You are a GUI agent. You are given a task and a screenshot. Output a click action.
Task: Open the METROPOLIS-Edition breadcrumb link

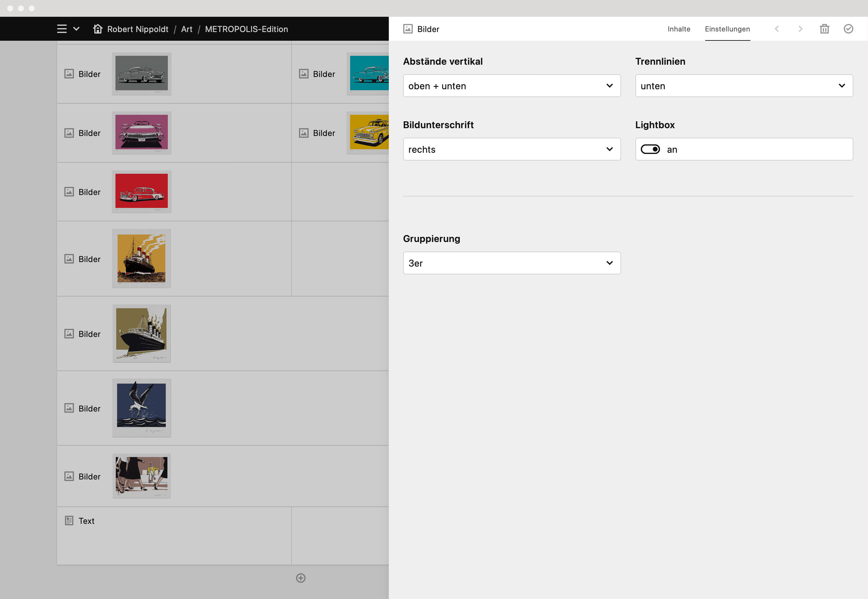point(246,29)
